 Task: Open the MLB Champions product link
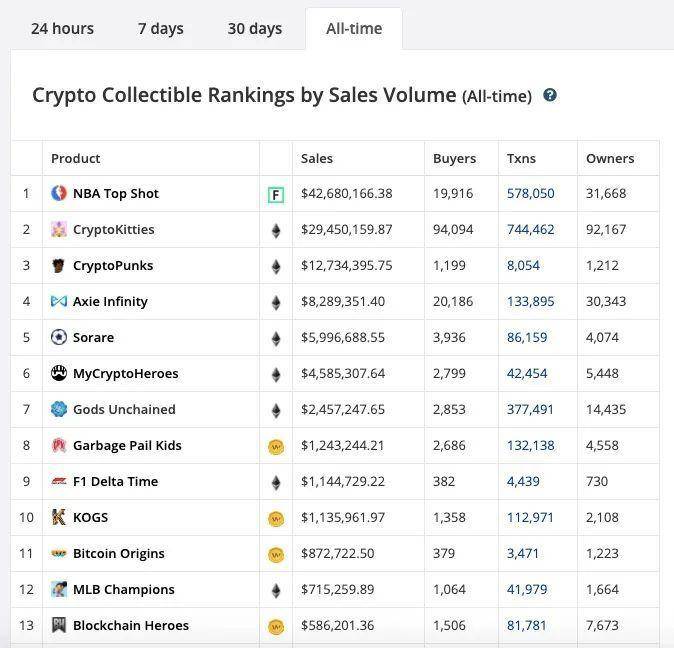click(124, 590)
